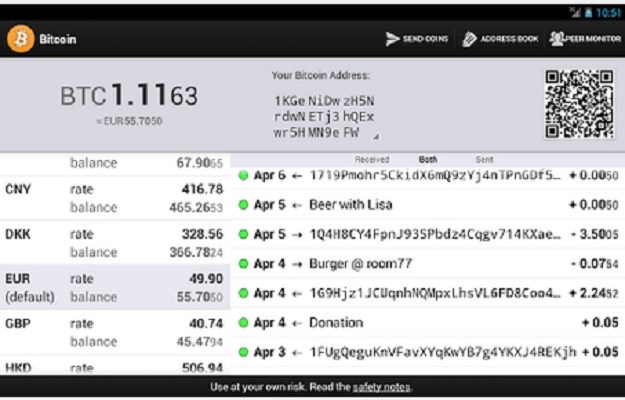The image size is (625, 400).
Task: Open Apr 4 transaction 1G9Hjz1
Action: click(428, 293)
